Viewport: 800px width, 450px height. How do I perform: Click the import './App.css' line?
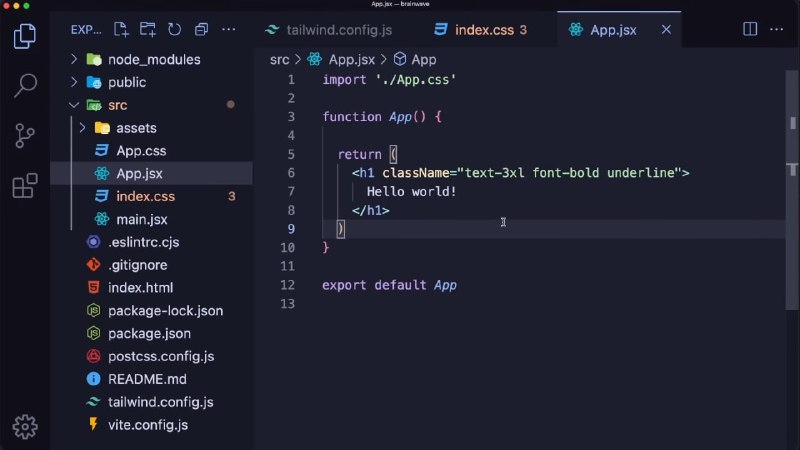pos(389,80)
